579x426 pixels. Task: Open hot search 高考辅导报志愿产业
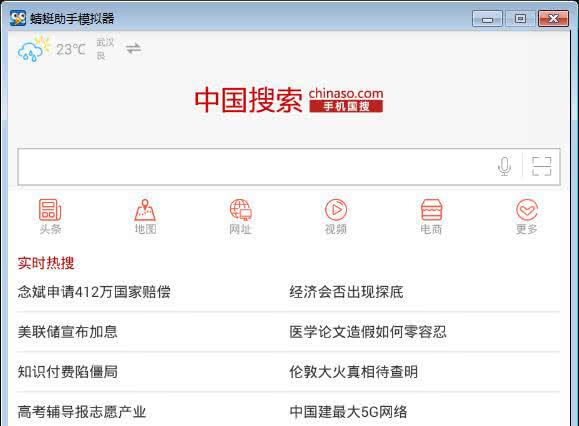coord(82,412)
